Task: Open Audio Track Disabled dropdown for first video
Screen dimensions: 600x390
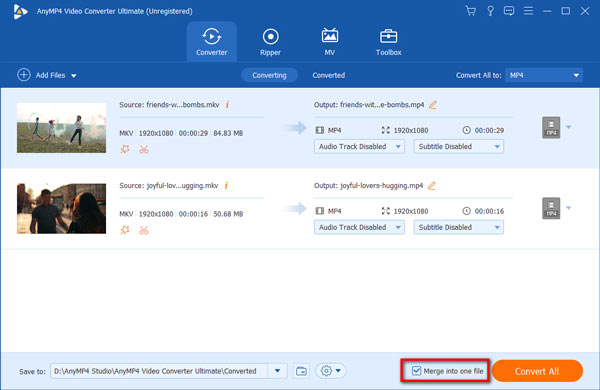Action: [359, 147]
